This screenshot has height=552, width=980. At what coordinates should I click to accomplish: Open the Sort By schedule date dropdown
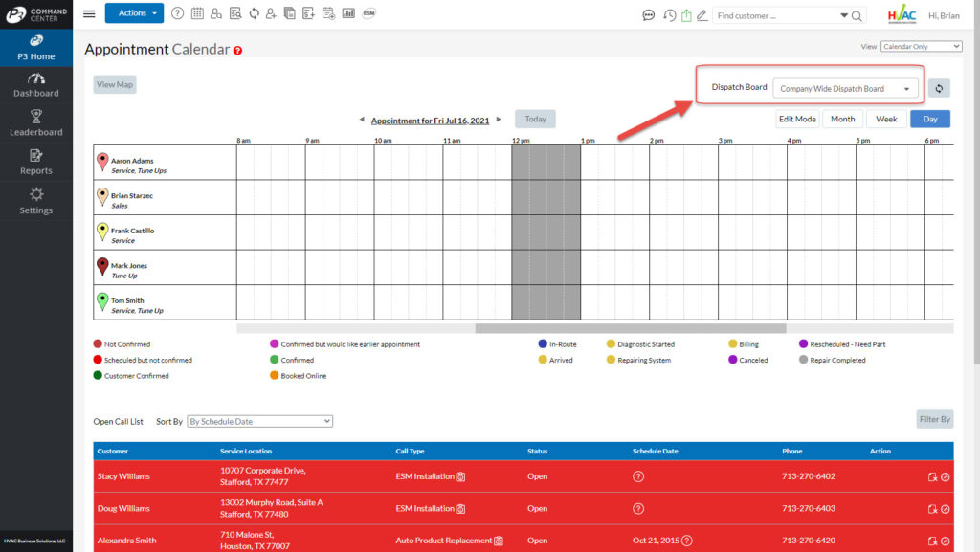click(258, 421)
